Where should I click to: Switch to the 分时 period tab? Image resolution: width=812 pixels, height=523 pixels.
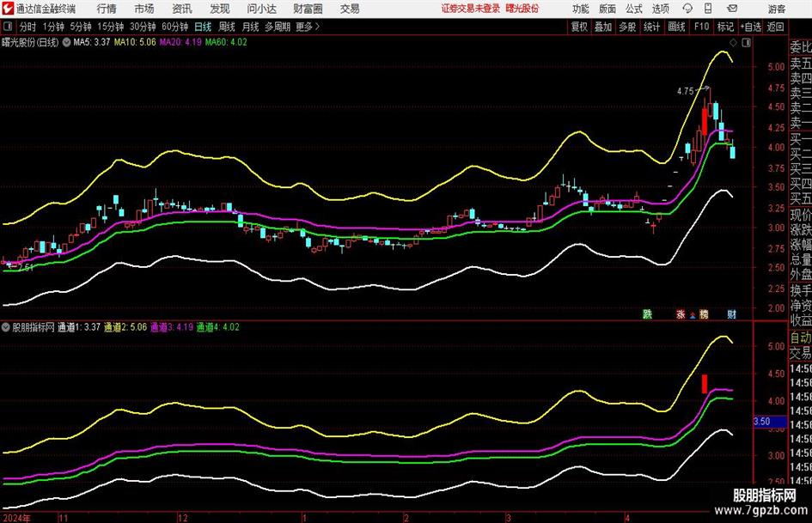28,27
